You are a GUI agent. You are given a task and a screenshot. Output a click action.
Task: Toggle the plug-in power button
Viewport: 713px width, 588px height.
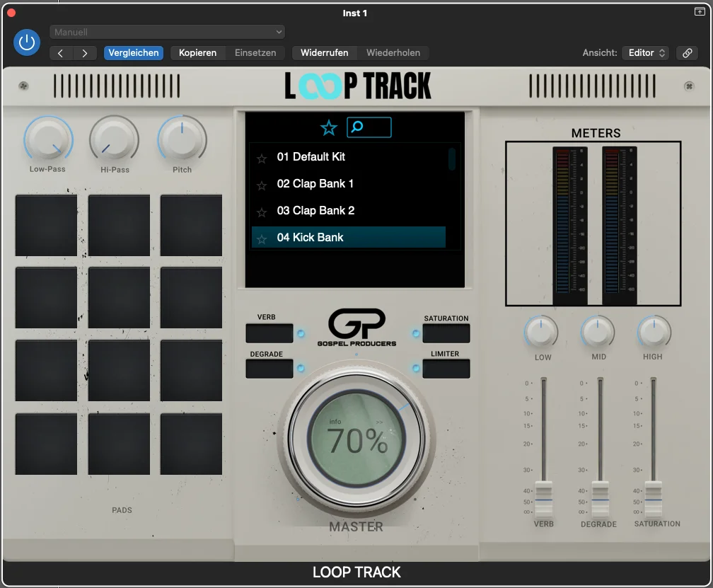pyautogui.click(x=27, y=42)
